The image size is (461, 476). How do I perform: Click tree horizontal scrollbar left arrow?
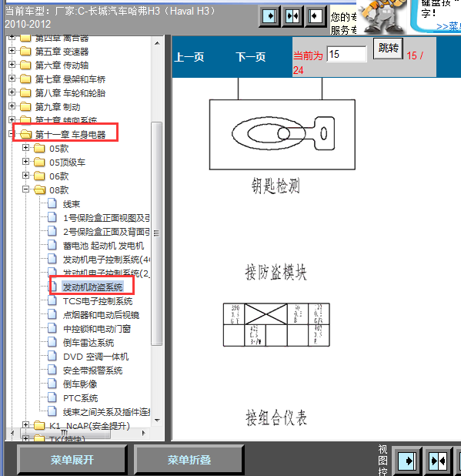(x=12, y=433)
